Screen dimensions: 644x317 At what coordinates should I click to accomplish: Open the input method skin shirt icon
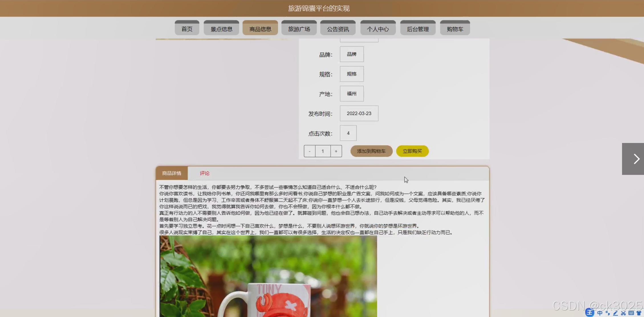639,313
